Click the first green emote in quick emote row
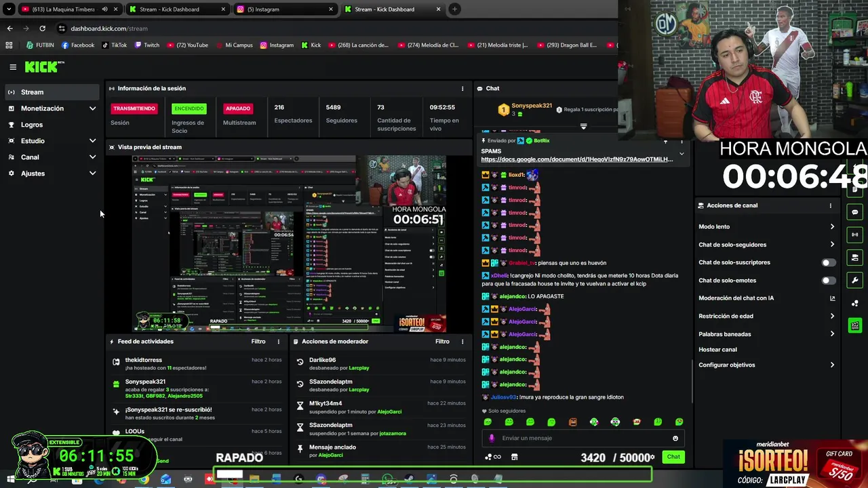Image resolution: width=868 pixels, height=488 pixels. 488,422
